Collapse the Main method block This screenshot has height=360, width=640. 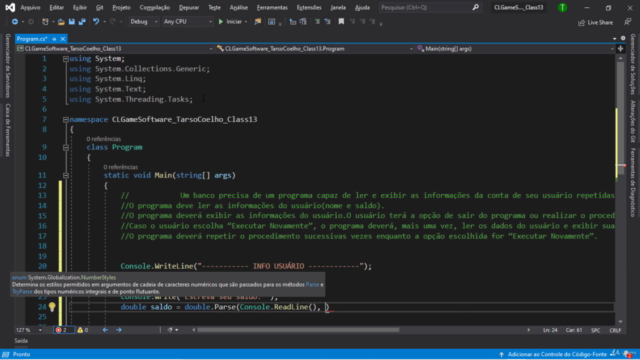coord(66,176)
